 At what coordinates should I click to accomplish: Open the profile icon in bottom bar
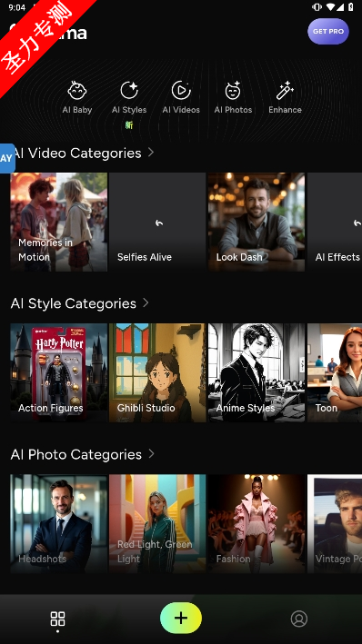299,619
